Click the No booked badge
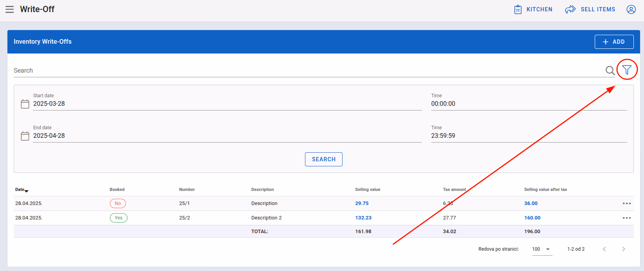The width and height of the screenshot is (644, 271). pos(118,203)
